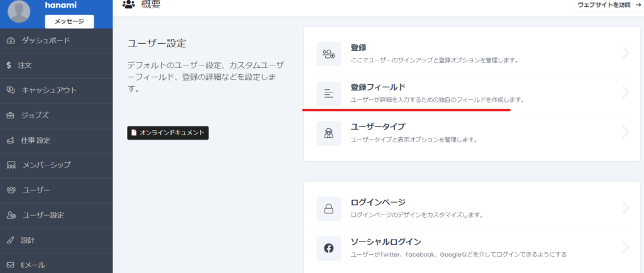
Task: Click the ウェブサイトを訪問 link
Action: [608, 5]
